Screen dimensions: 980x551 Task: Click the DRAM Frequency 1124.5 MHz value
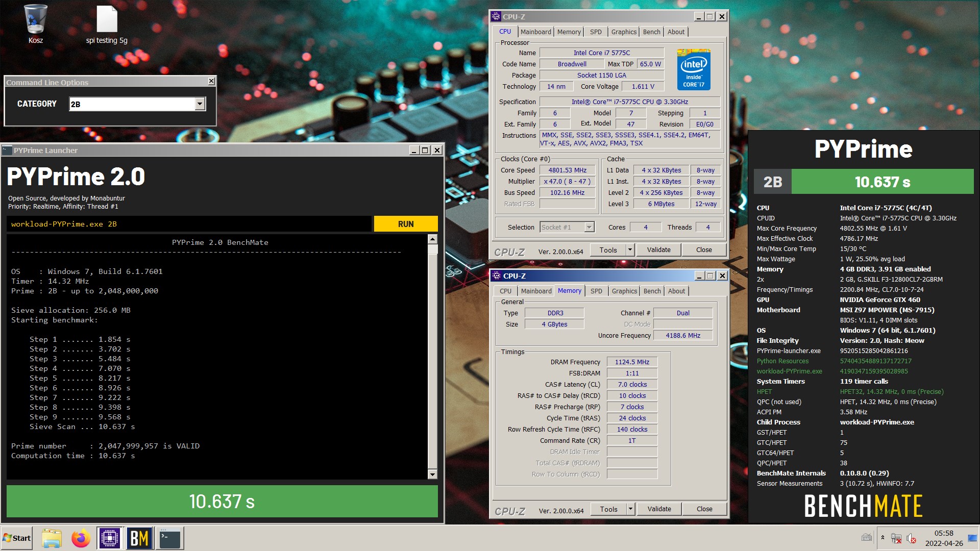tap(632, 362)
